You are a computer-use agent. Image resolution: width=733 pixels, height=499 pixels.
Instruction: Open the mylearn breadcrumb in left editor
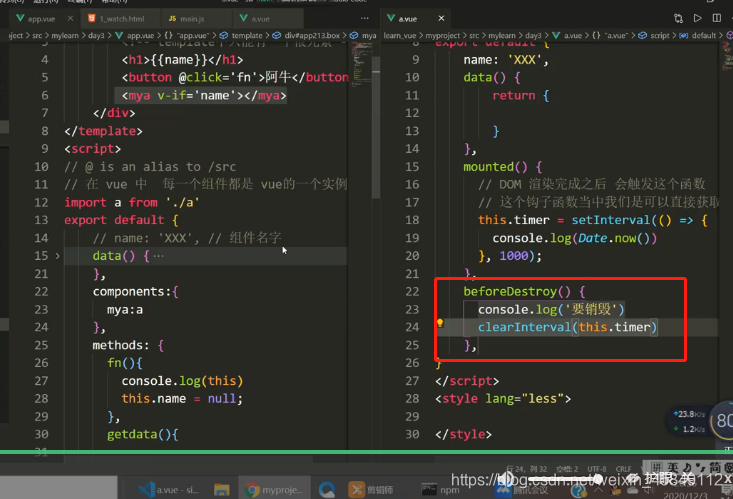coord(65,36)
